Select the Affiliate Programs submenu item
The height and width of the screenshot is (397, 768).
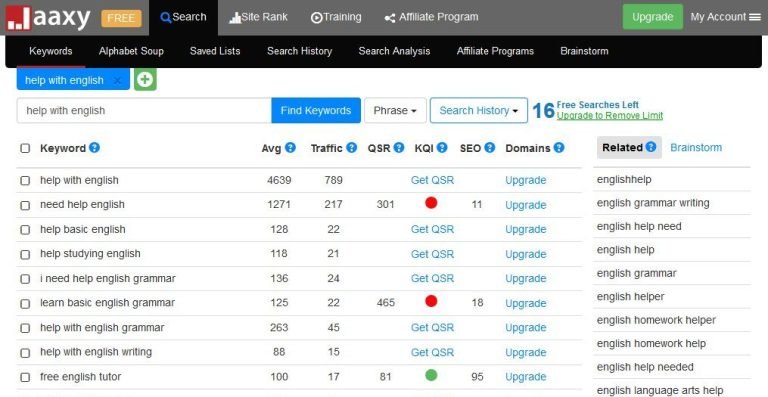pos(495,51)
